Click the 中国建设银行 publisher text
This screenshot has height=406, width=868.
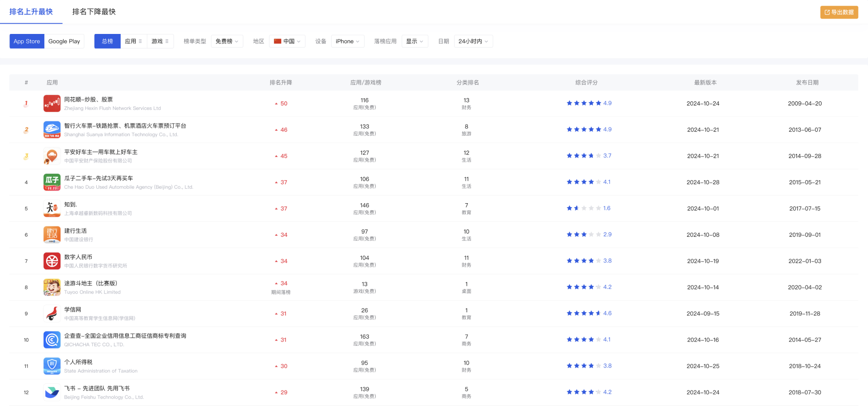(x=79, y=239)
